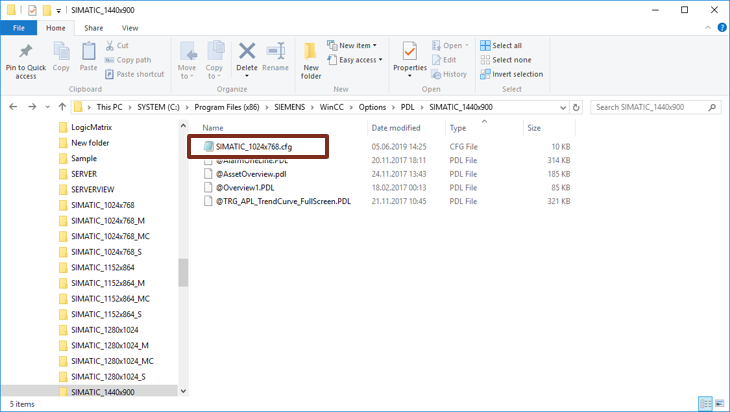
Task: Click Select none in ribbon
Action: pyautogui.click(x=506, y=60)
